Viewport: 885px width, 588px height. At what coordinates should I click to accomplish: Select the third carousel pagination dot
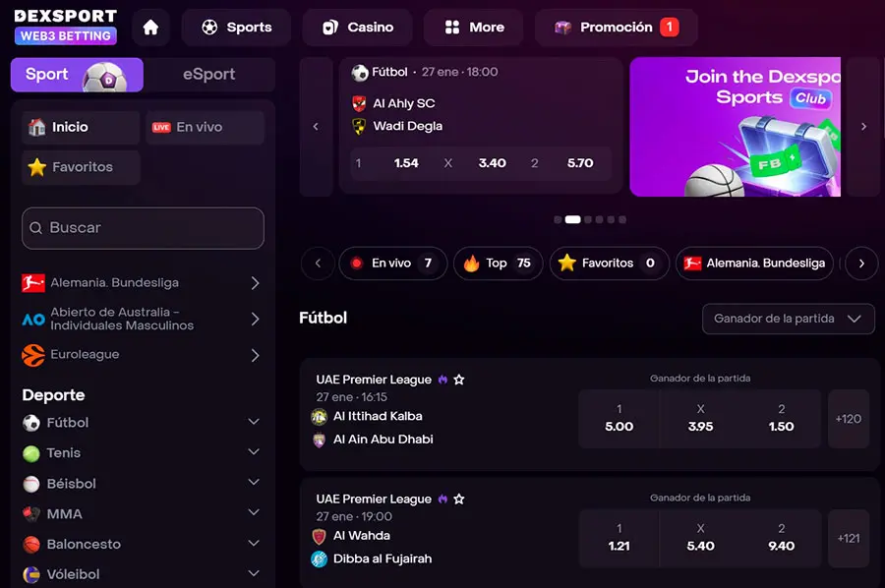(x=588, y=220)
